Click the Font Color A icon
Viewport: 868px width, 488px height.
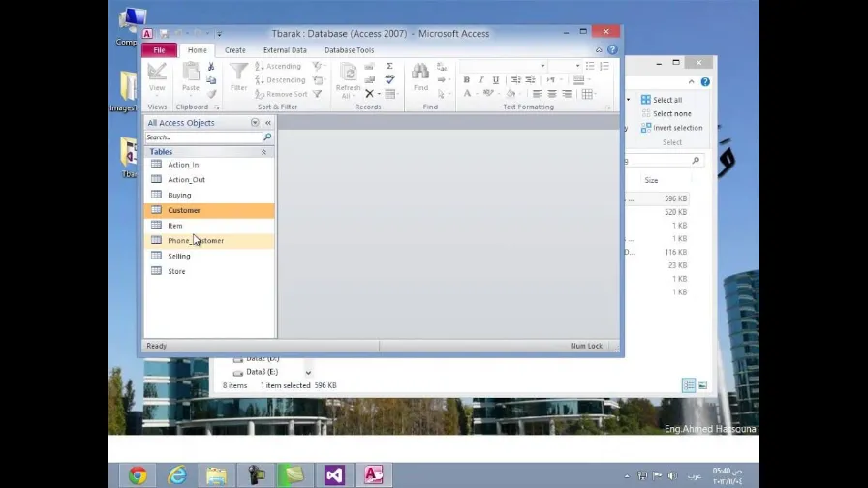[x=467, y=94]
